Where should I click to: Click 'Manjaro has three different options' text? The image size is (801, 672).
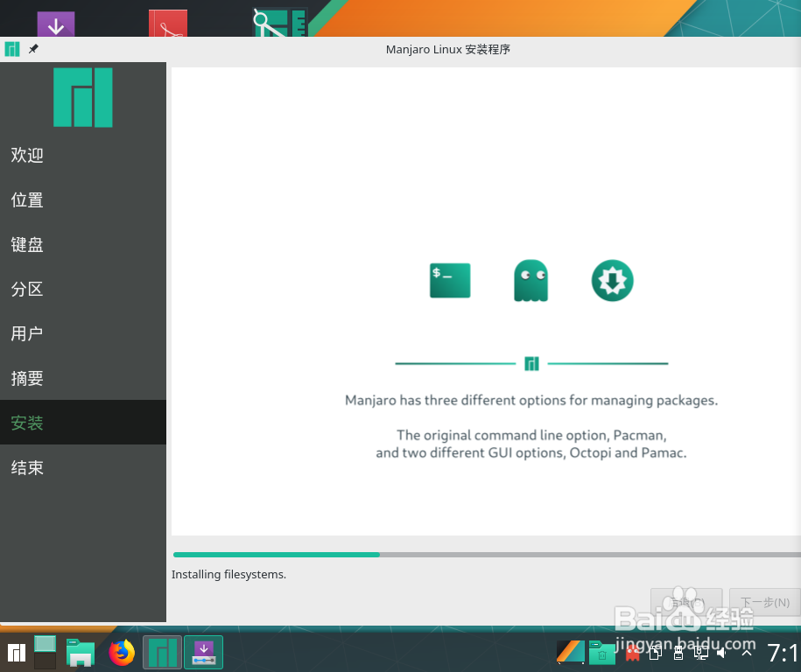click(x=531, y=400)
